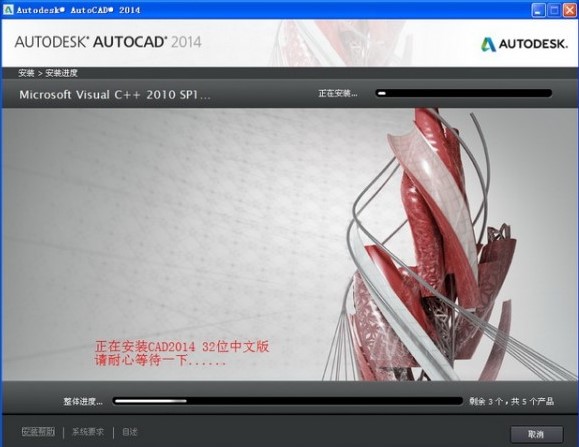Click the 整体进度 overall progress bar
Viewport: 579px width, 447px height.
pyautogui.click(x=288, y=401)
